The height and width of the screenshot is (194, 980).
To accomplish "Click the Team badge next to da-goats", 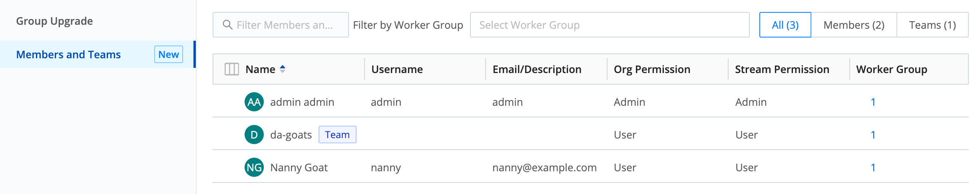I will coord(337,135).
